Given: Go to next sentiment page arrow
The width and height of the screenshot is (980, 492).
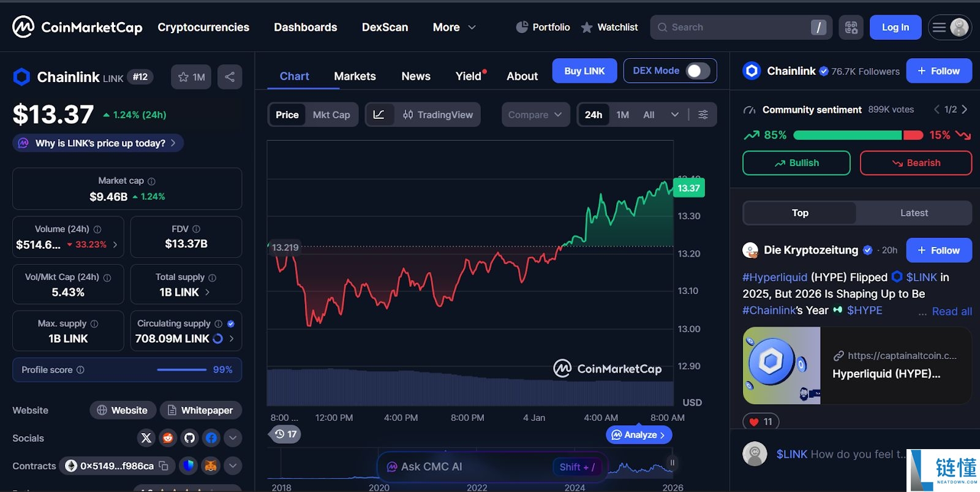Looking at the screenshot, I should point(964,110).
